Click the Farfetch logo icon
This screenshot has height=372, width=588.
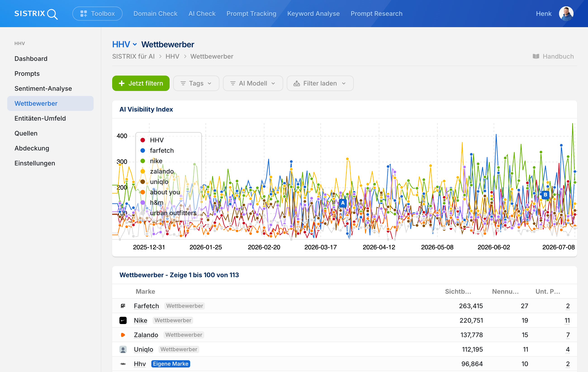pos(123,306)
